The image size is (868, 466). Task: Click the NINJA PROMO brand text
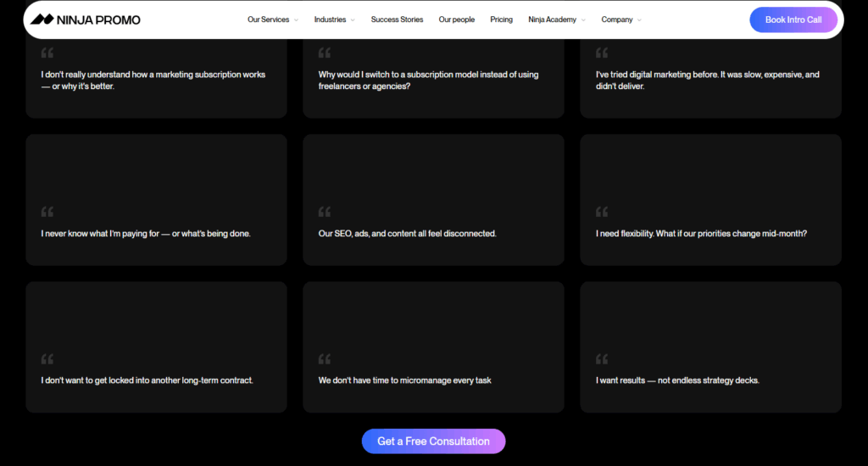click(x=99, y=19)
